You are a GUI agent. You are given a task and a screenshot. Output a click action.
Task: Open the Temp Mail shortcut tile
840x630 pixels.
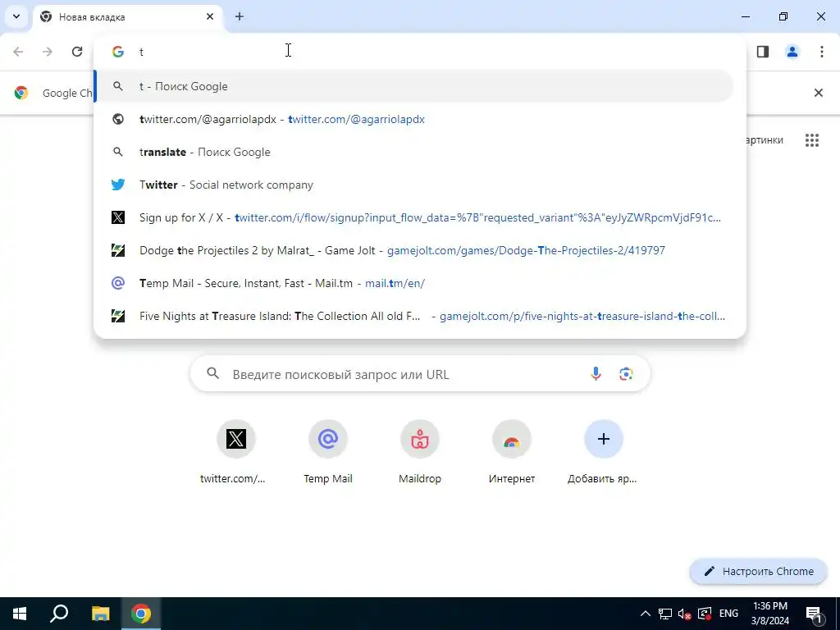pos(328,453)
